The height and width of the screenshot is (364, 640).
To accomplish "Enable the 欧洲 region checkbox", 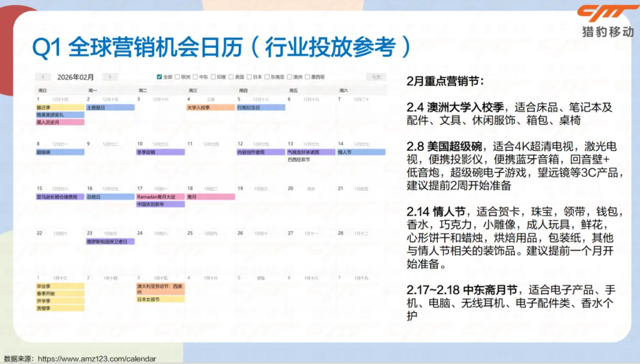I will click(x=177, y=76).
